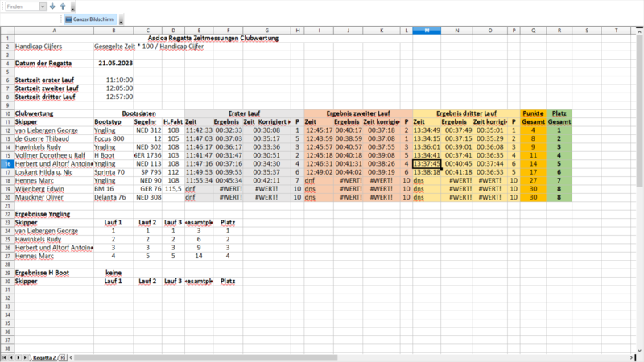Screen dimensions: 644x362
Task: Click boat type Sprinta 70 cell
Action: [114, 172]
